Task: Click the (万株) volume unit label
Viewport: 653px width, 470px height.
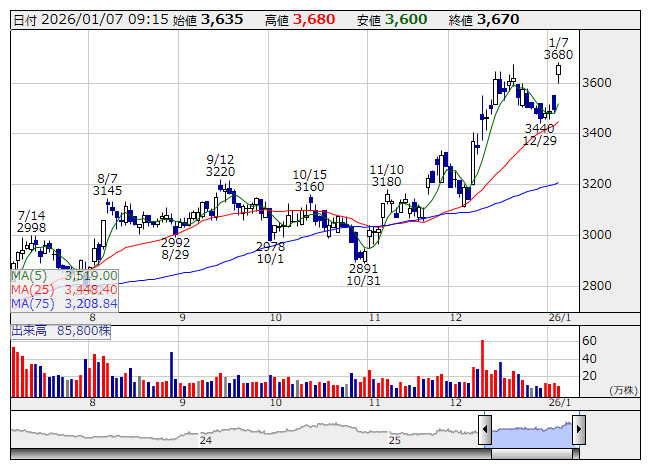Action: 623,390
